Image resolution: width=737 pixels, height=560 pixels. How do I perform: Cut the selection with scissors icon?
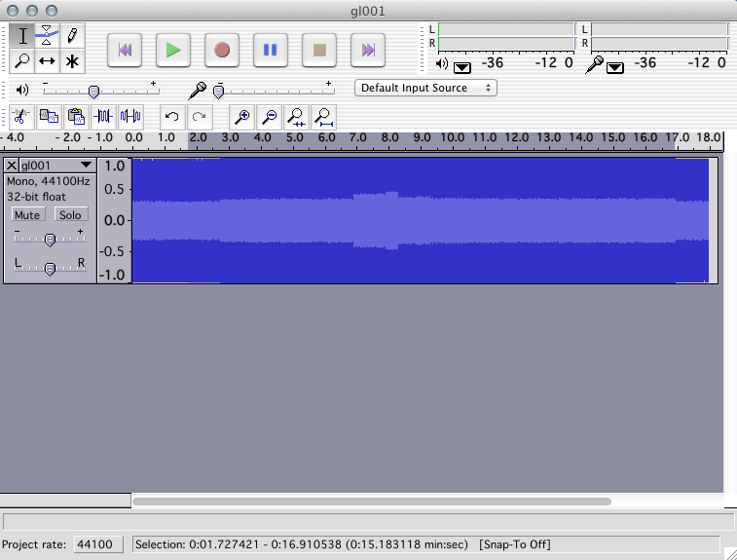point(21,117)
